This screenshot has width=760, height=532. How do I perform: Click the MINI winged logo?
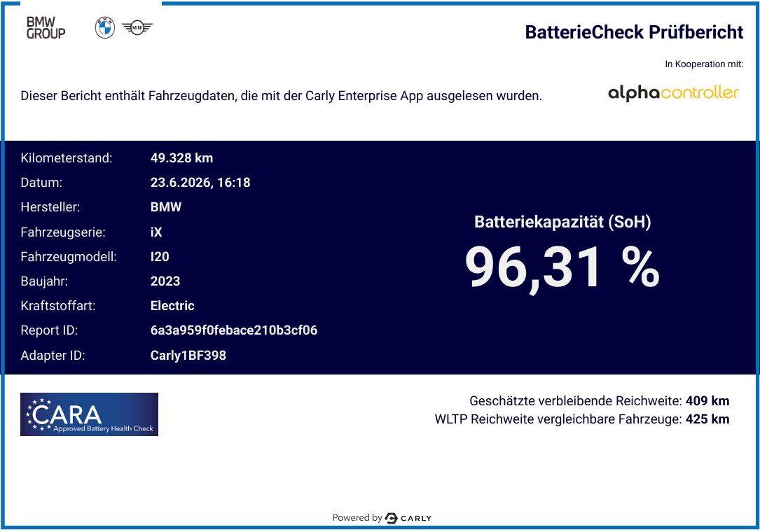pyautogui.click(x=137, y=27)
